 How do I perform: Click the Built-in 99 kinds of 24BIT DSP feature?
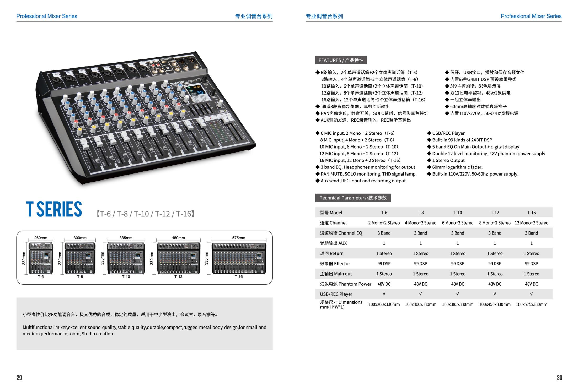pos(460,140)
